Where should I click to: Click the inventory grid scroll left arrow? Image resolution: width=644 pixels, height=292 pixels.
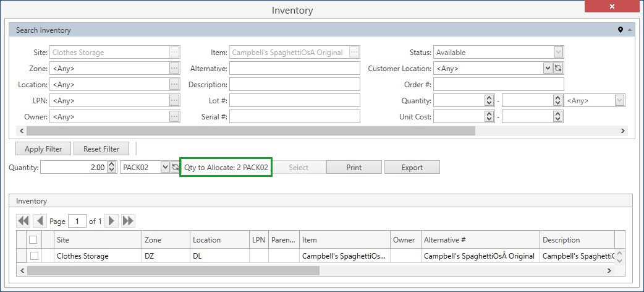coord(22,270)
